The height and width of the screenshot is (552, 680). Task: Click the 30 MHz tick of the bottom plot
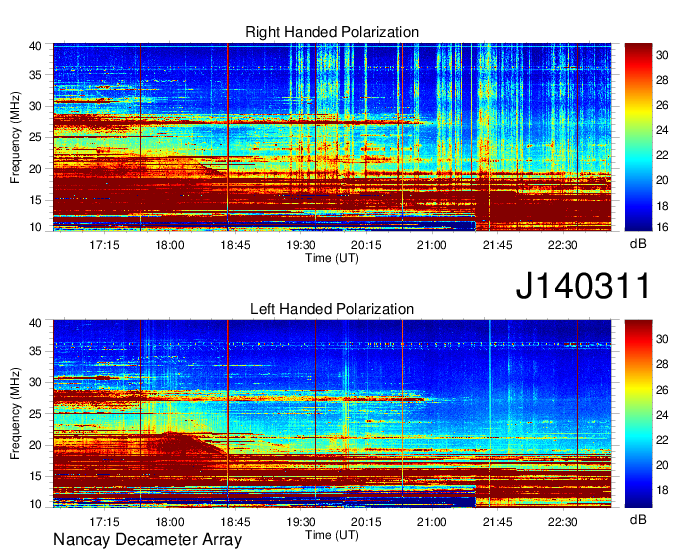tap(35, 382)
